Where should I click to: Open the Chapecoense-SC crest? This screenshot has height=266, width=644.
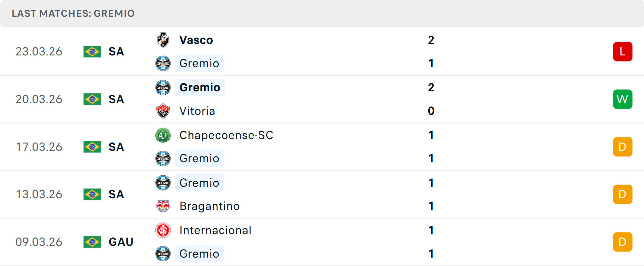pyautogui.click(x=163, y=135)
